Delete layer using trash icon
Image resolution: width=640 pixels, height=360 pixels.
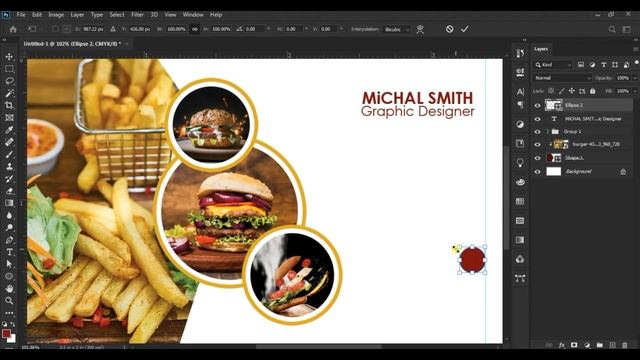click(624, 345)
